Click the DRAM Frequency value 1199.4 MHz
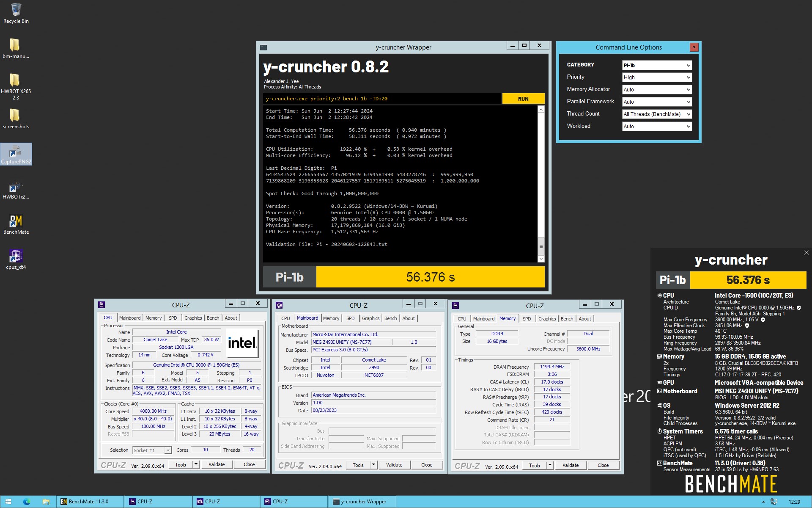 tap(552, 367)
